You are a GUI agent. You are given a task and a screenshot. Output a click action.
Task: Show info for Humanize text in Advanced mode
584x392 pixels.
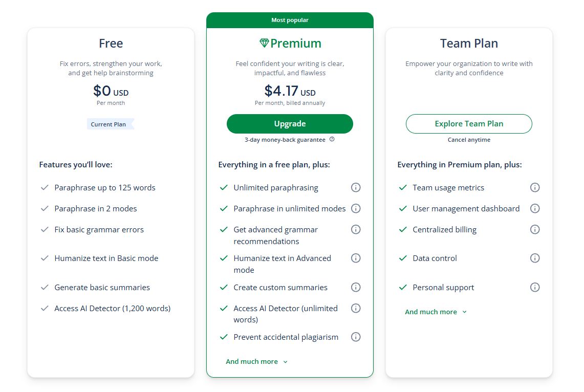click(x=356, y=258)
